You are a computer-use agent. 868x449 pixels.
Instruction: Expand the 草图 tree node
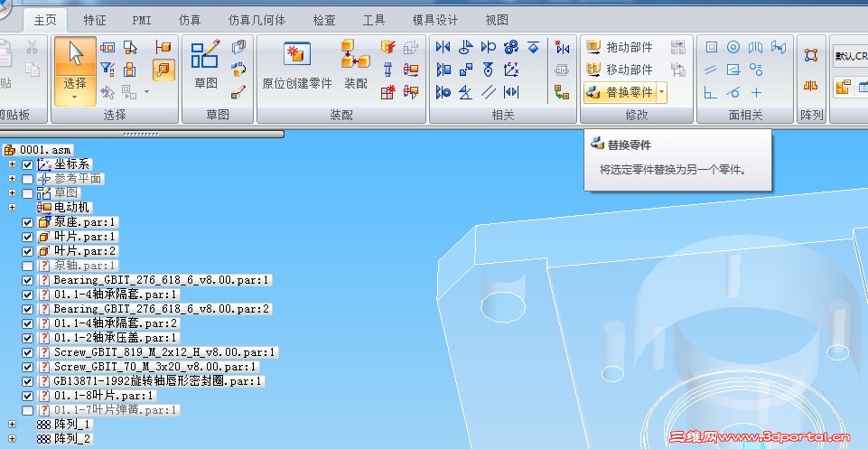pyautogui.click(x=12, y=193)
